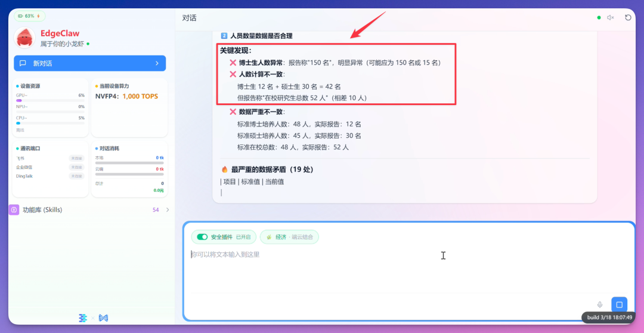Click the line 标准硕士培养人数：45 人

[x=299, y=135]
